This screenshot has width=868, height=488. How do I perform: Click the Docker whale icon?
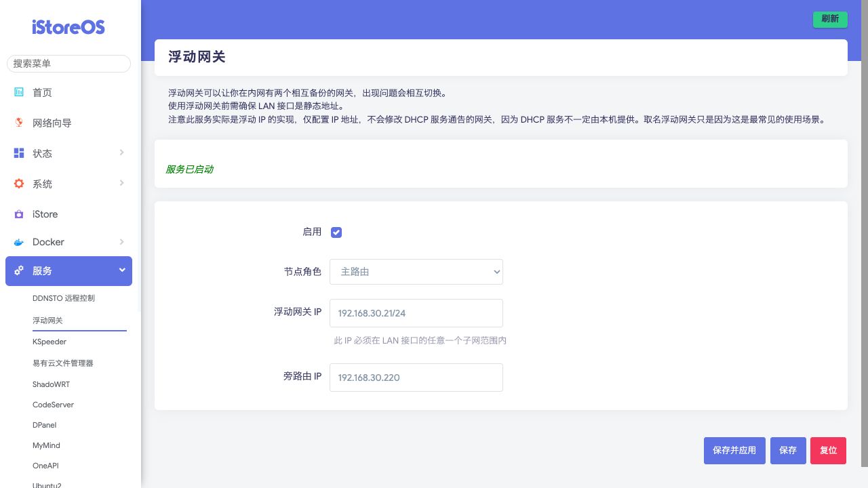(x=19, y=242)
